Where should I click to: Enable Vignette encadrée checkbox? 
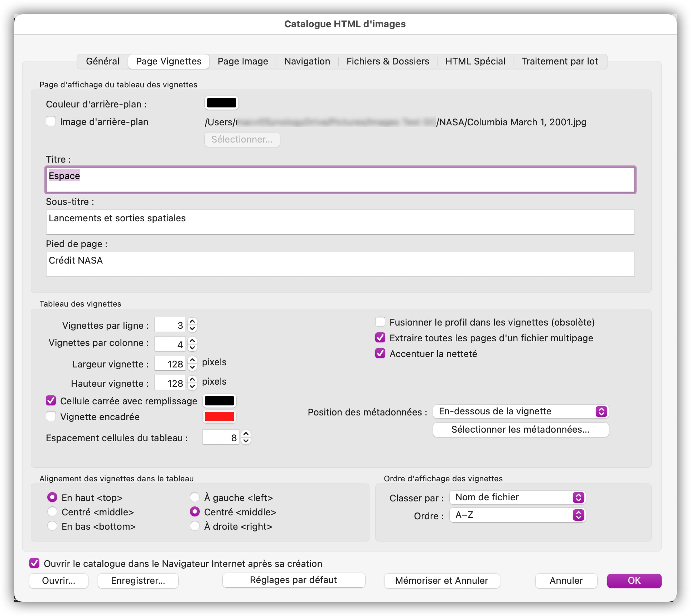coord(51,417)
